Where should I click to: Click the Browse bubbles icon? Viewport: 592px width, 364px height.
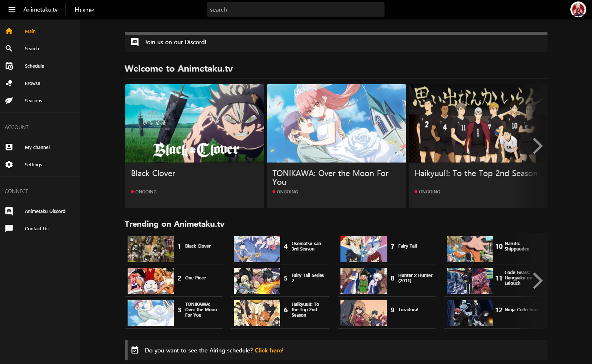pyautogui.click(x=9, y=83)
